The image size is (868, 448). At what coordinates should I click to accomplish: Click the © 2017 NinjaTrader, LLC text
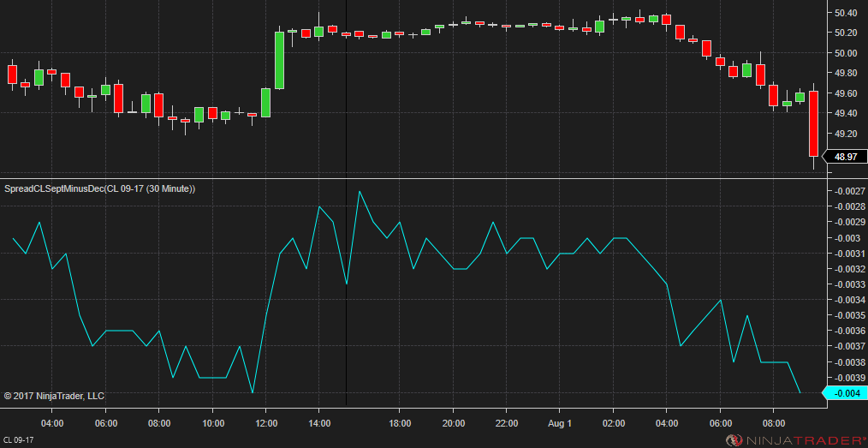(x=54, y=396)
